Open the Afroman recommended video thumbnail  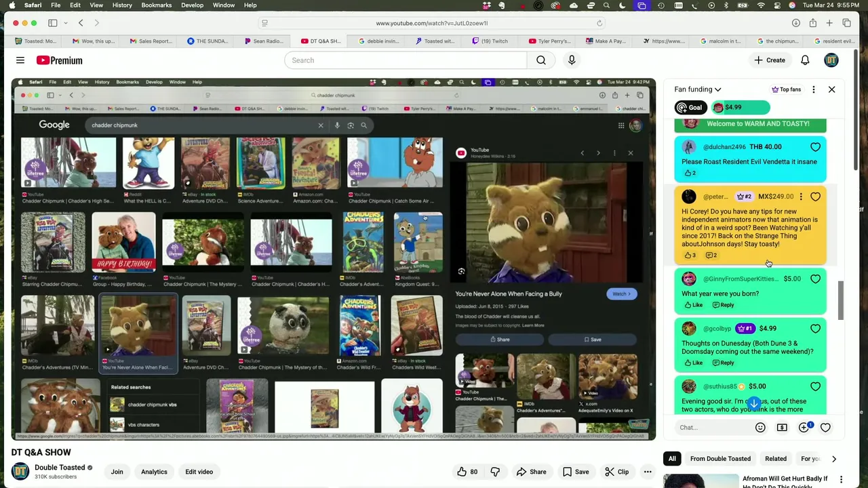[700, 481]
